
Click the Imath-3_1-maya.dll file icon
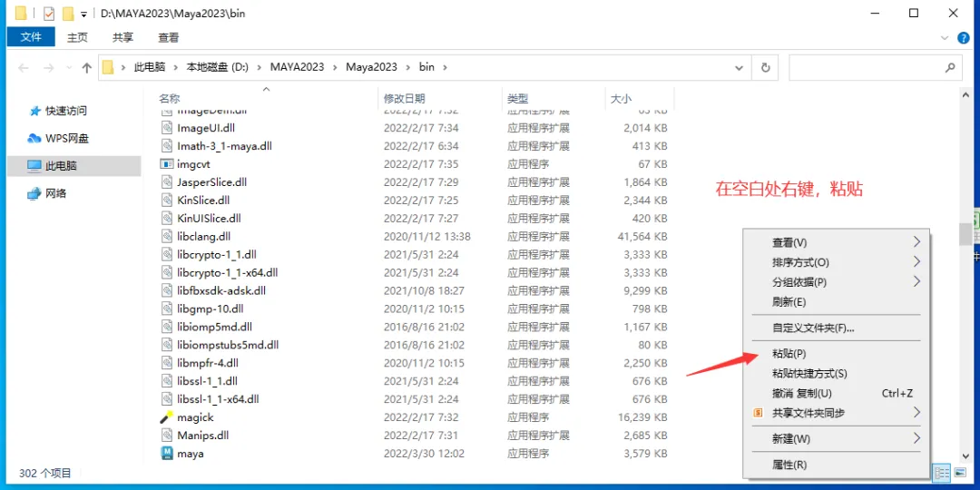click(166, 146)
